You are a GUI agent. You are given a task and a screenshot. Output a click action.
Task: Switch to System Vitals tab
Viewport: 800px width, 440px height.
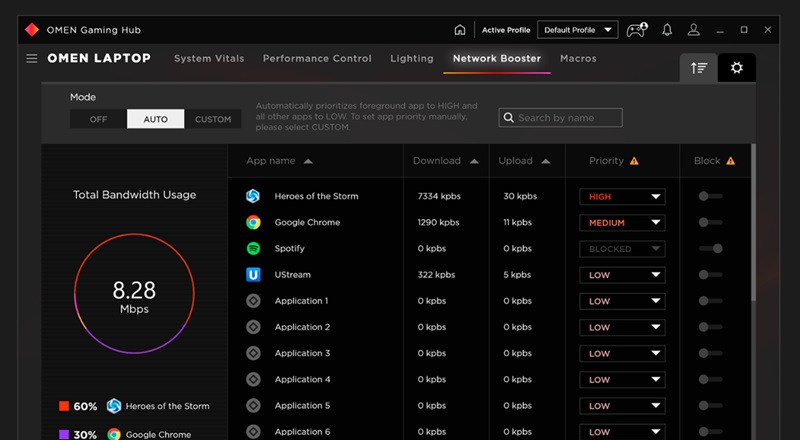coord(209,59)
